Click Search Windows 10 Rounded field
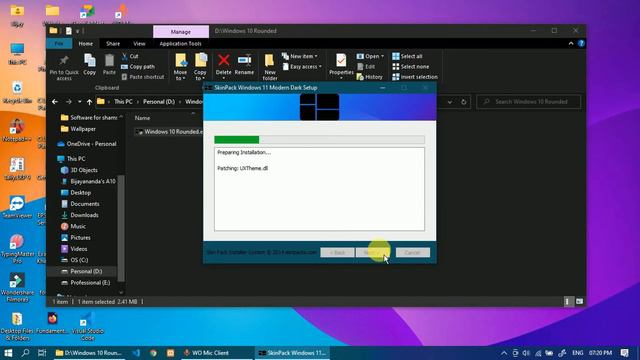640x360 pixels. coord(529,102)
